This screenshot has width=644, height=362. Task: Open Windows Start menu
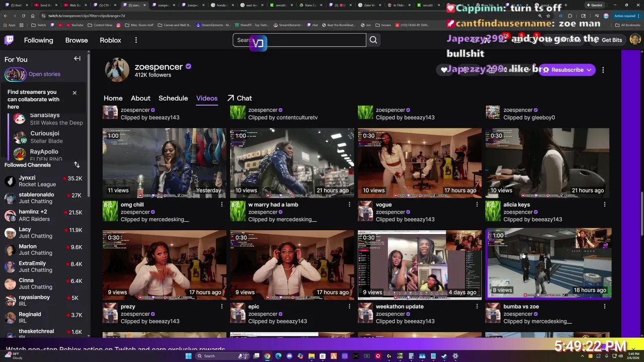(189, 356)
